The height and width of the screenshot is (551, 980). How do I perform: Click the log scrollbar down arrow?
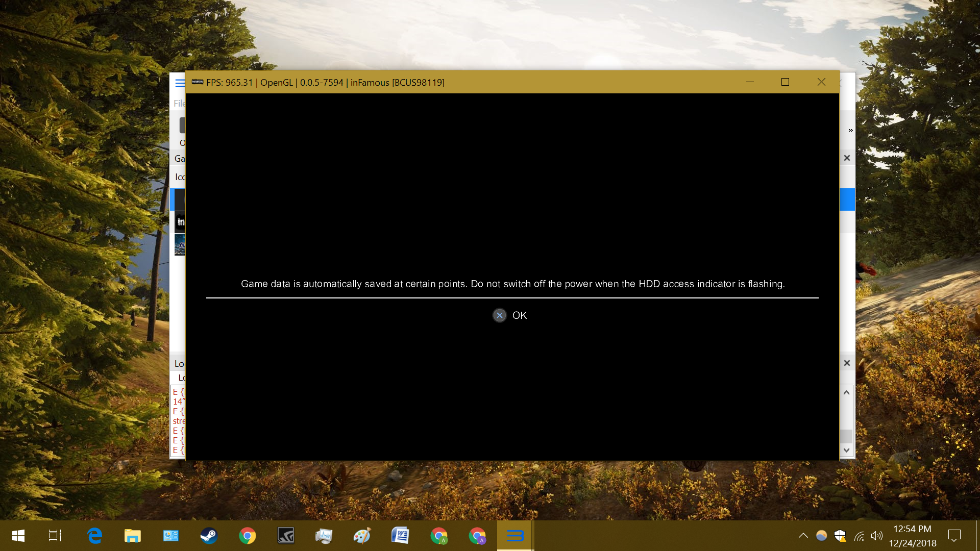tap(846, 450)
